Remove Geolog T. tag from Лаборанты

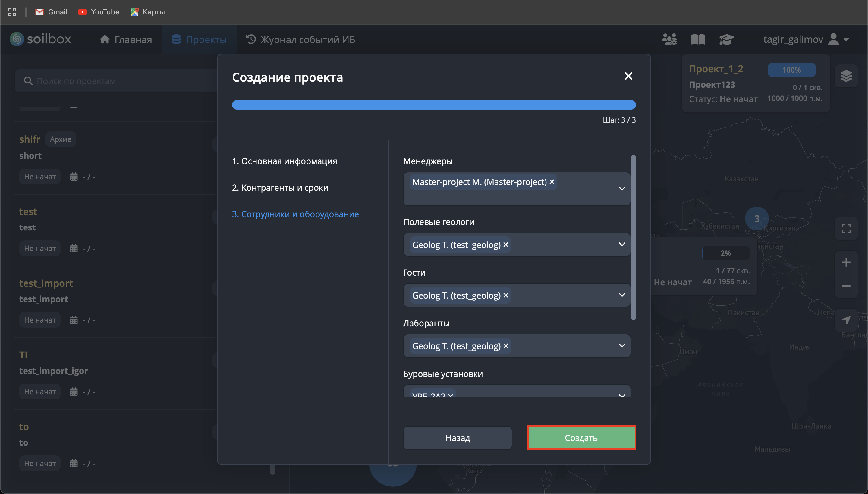click(506, 346)
